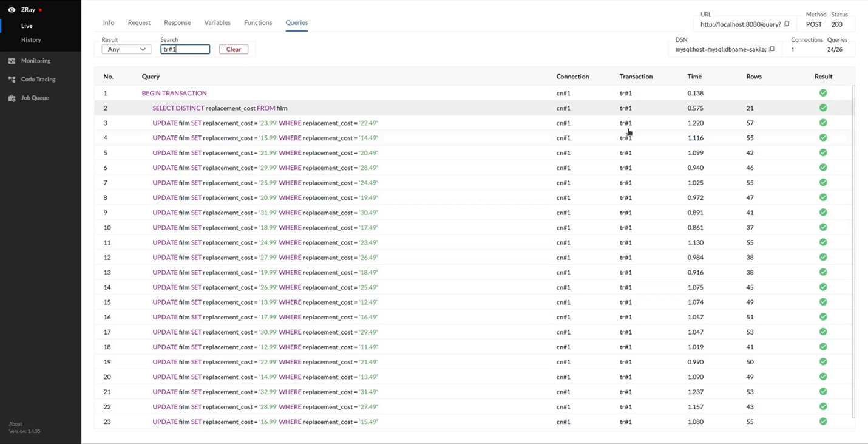Click the success check icon on query 23

[x=823, y=421]
